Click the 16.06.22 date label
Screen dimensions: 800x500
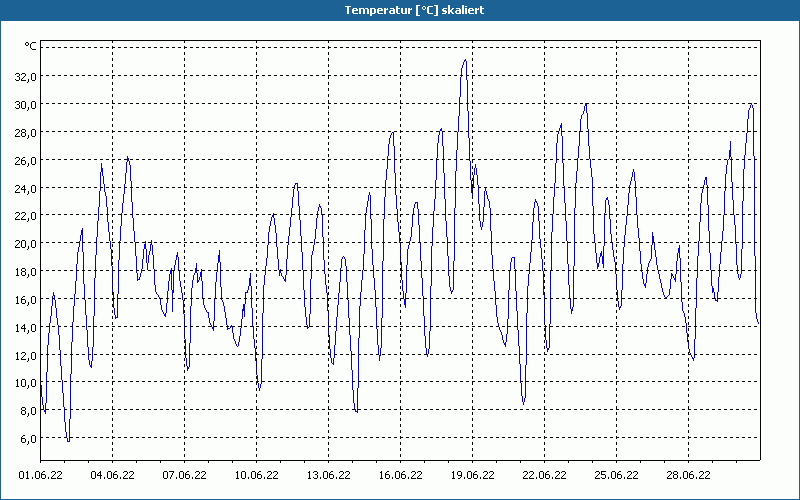400,475
